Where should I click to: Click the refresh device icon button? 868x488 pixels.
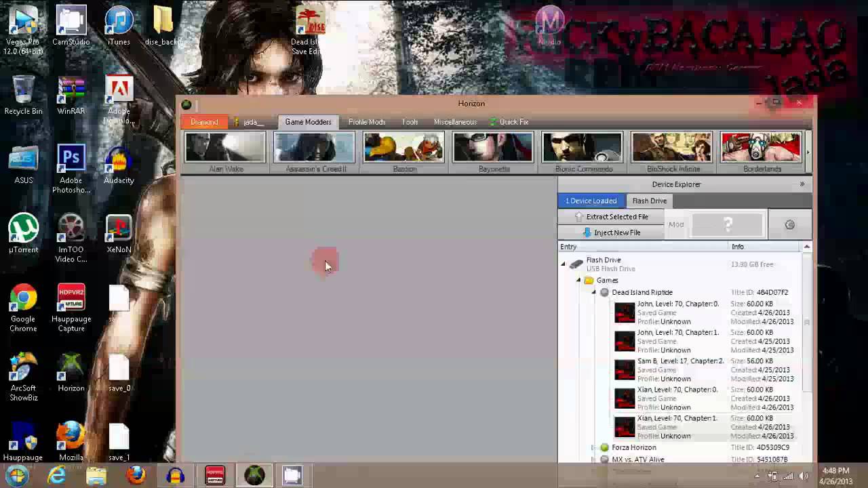(x=789, y=224)
